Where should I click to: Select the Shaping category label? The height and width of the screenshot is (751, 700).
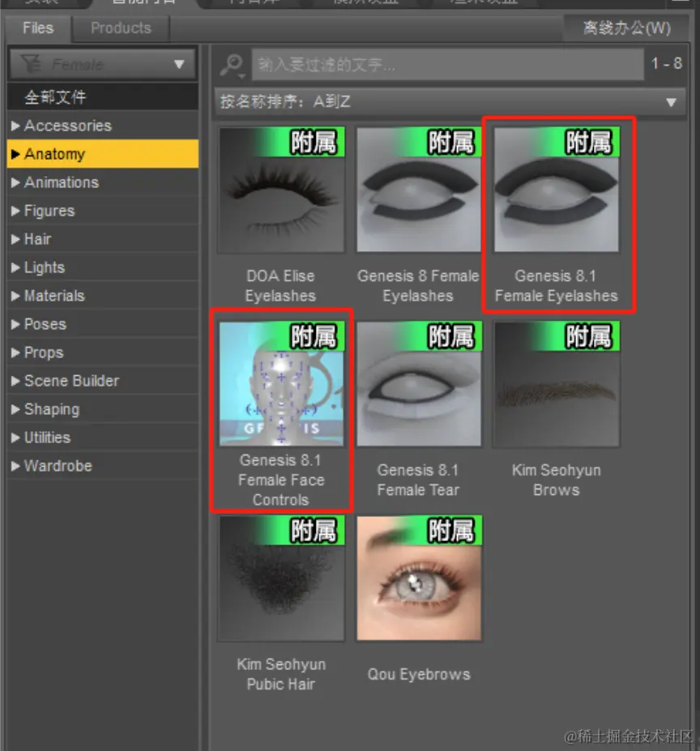[52, 409]
